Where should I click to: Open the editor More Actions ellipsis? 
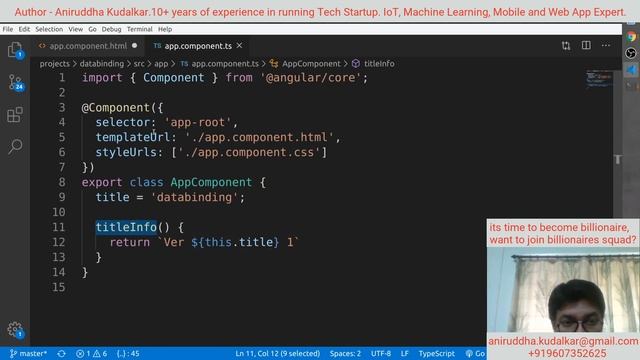(606, 45)
